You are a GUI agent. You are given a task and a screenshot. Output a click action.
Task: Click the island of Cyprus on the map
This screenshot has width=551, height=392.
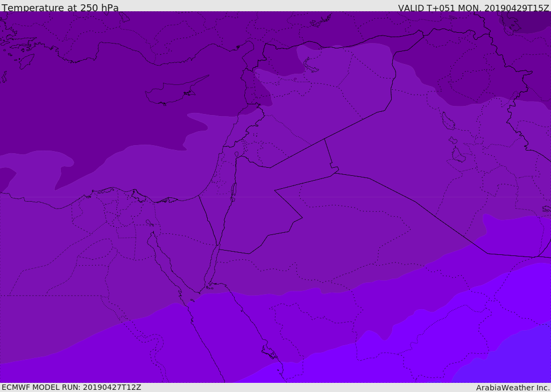click(176, 91)
